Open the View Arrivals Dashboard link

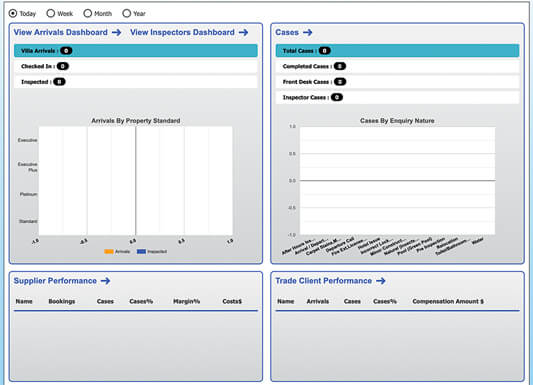(61, 32)
